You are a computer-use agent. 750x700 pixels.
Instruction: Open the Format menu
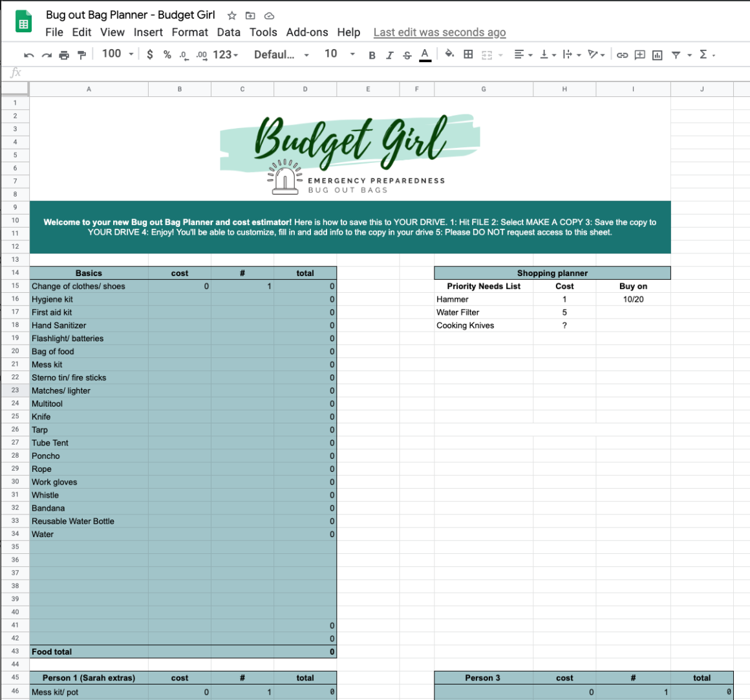[190, 32]
